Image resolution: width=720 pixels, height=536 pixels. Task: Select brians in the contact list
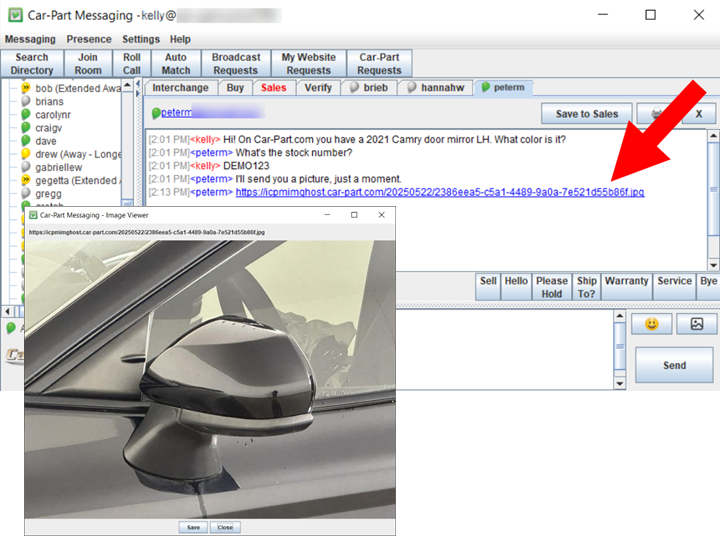[50, 102]
